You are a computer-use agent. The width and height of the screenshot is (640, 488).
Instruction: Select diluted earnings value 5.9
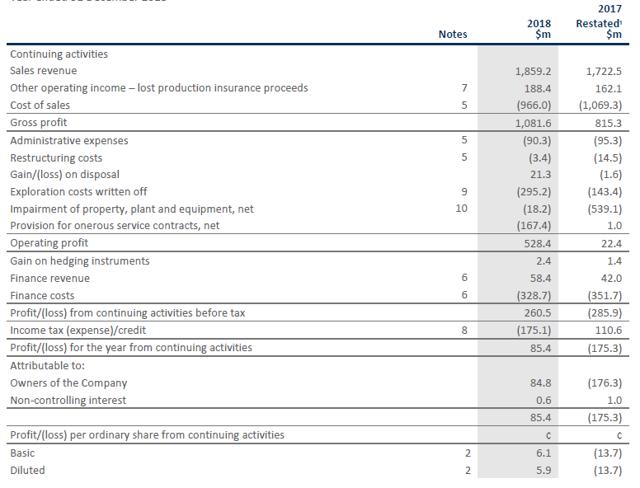(x=544, y=470)
